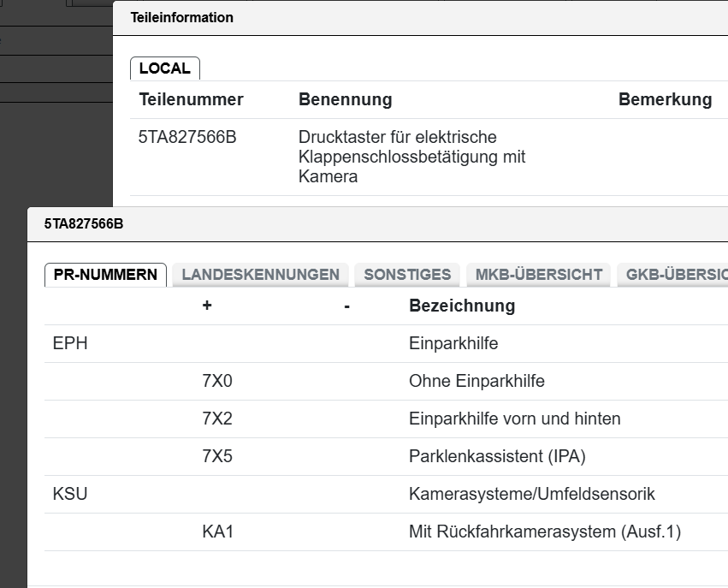Click part number 5TA827566B in table
The width and height of the screenshot is (728, 588).
(187, 137)
